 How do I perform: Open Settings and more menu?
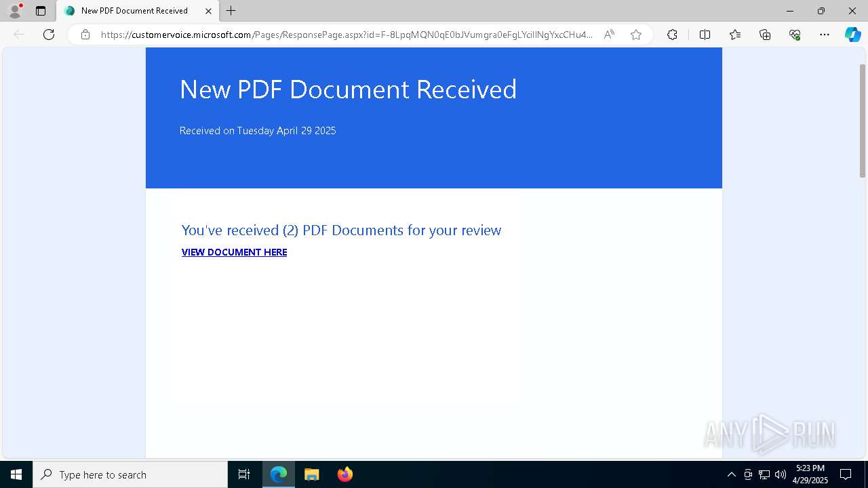click(825, 35)
